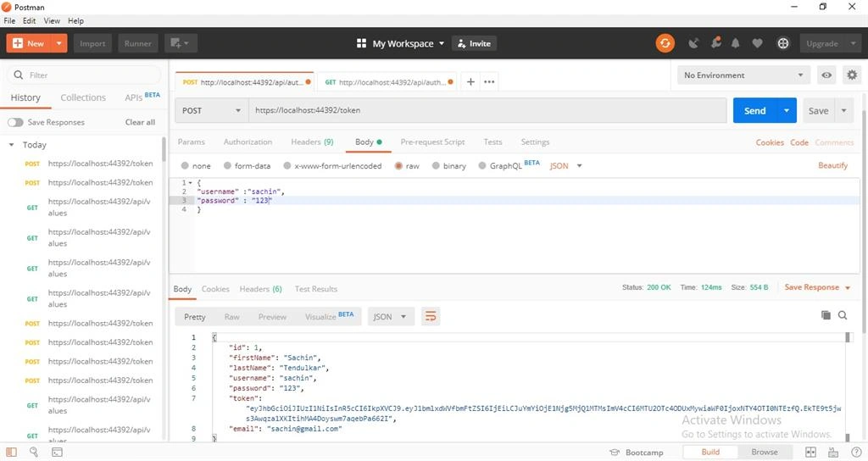
Task: Copy response body to clipboard
Action: point(826,315)
